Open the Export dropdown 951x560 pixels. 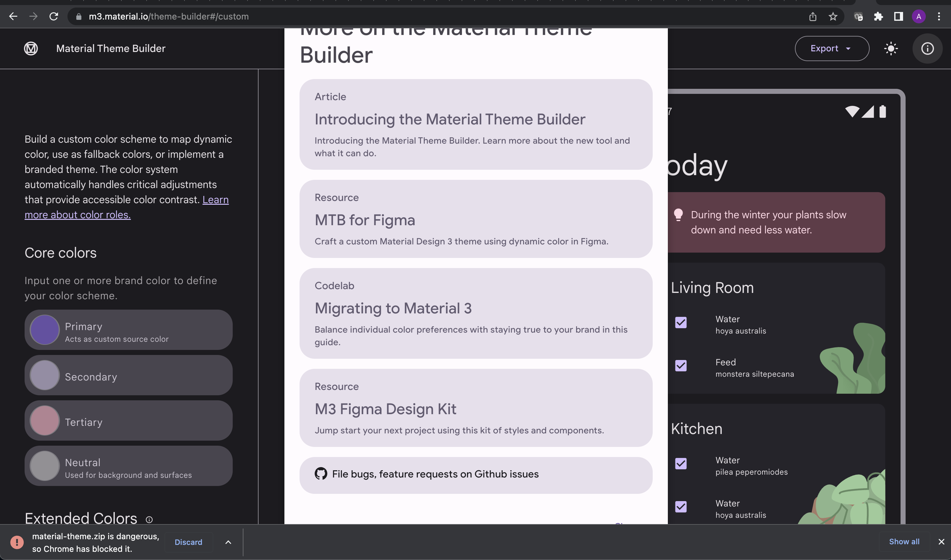click(831, 48)
